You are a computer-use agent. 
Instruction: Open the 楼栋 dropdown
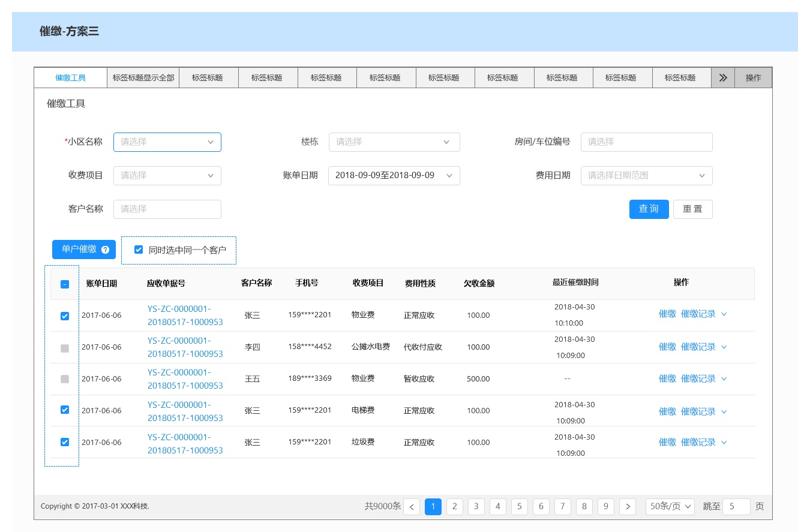394,142
